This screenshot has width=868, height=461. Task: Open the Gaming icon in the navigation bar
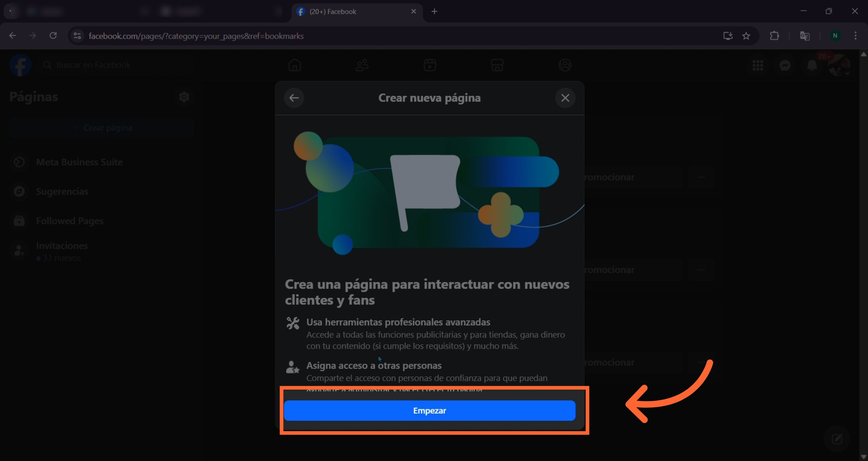click(x=565, y=65)
